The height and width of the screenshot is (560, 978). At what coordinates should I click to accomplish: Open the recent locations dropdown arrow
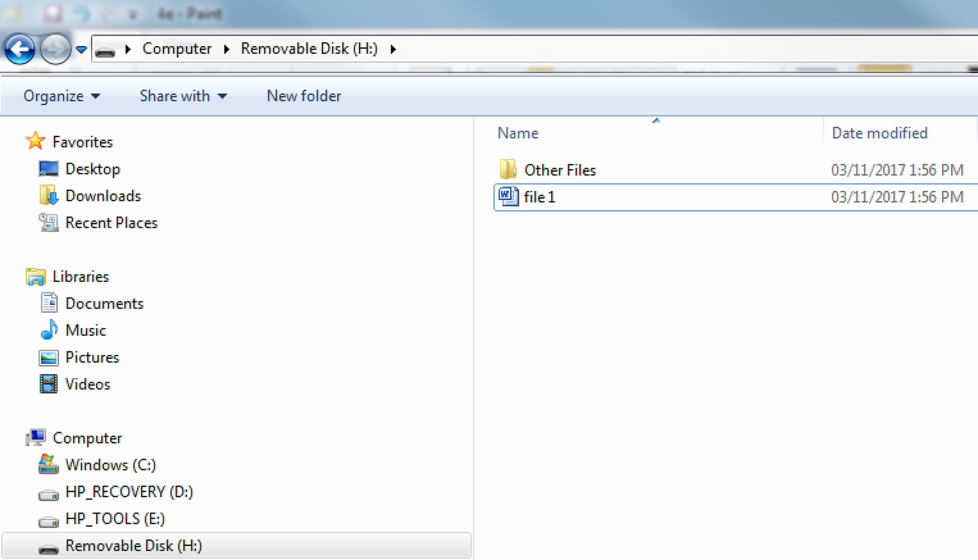(81, 49)
